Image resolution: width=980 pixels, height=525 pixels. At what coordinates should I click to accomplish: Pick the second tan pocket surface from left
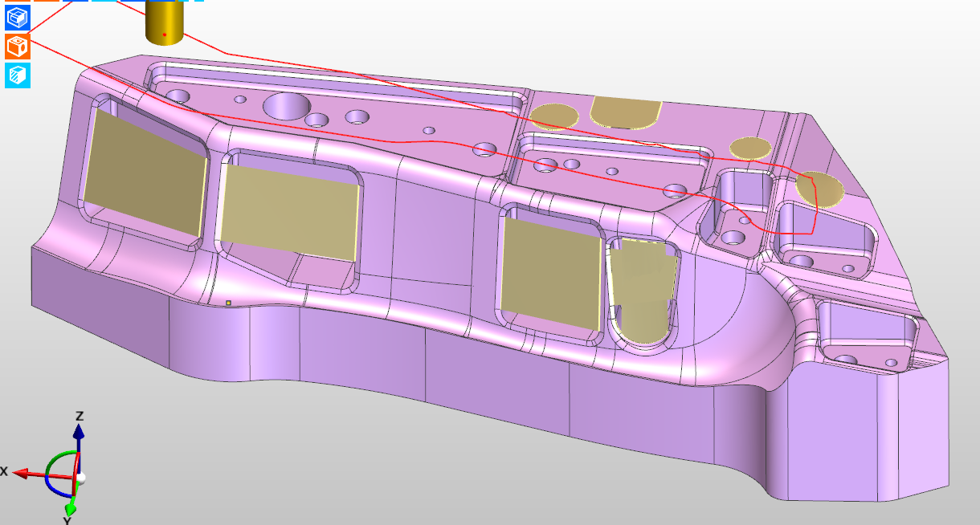pyautogui.click(x=291, y=215)
